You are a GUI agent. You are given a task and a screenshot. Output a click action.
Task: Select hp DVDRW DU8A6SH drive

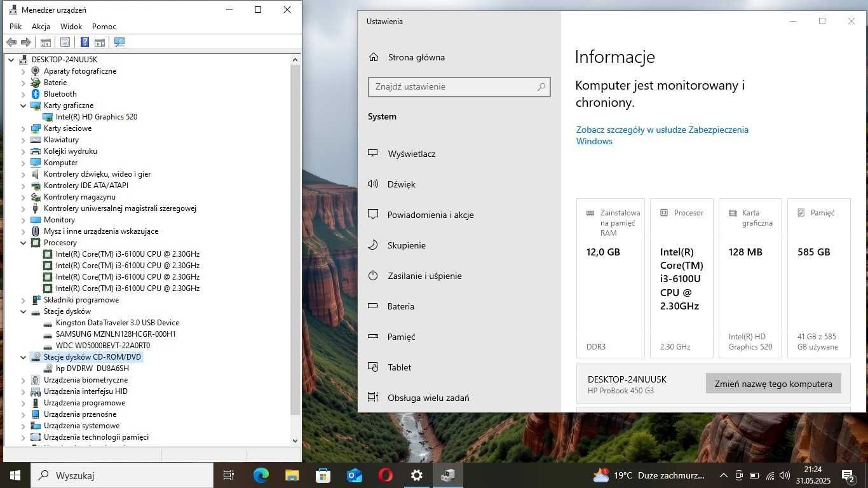click(x=93, y=369)
